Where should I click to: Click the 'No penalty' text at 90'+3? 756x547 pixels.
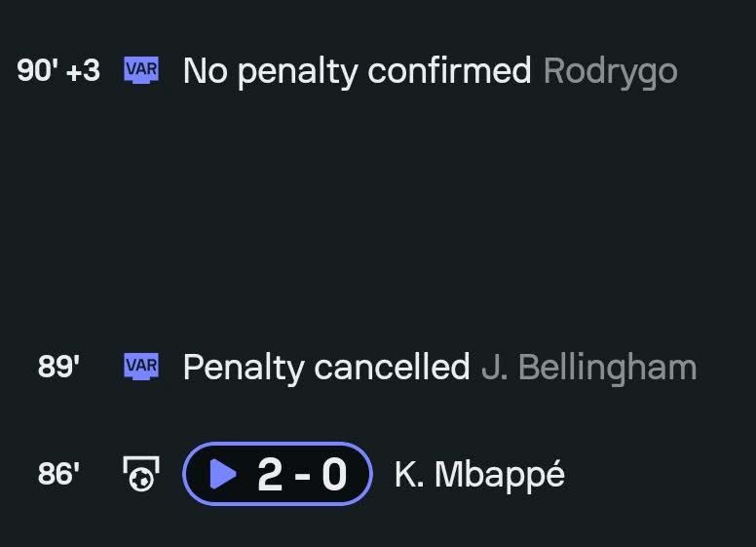(x=271, y=72)
